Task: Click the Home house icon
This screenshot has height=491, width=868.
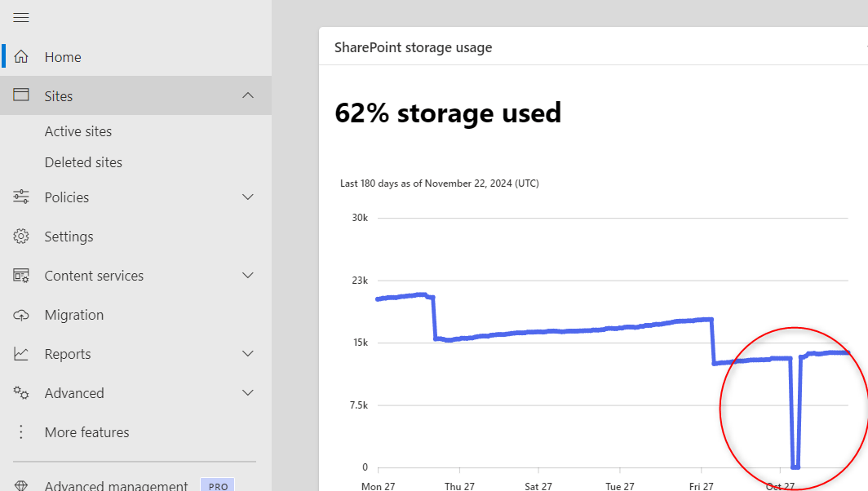Action: point(21,57)
